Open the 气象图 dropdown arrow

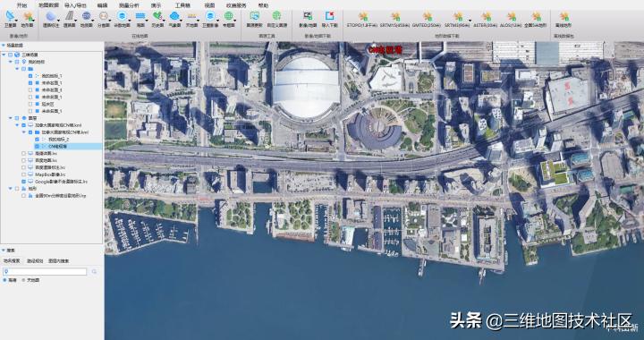pyautogui.click(x=181, y=20)
